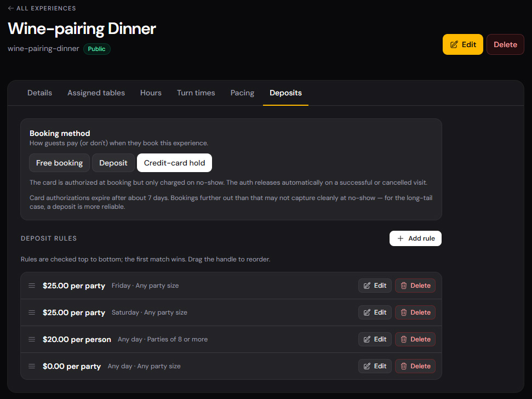The image size is (532, 399).
Task: Delete the Friday $25.00 per party rule
Action: [415, 286]
